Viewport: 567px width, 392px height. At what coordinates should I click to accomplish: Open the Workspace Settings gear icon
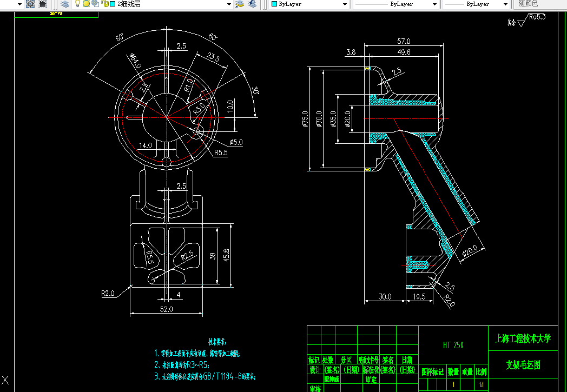(30, 4)
